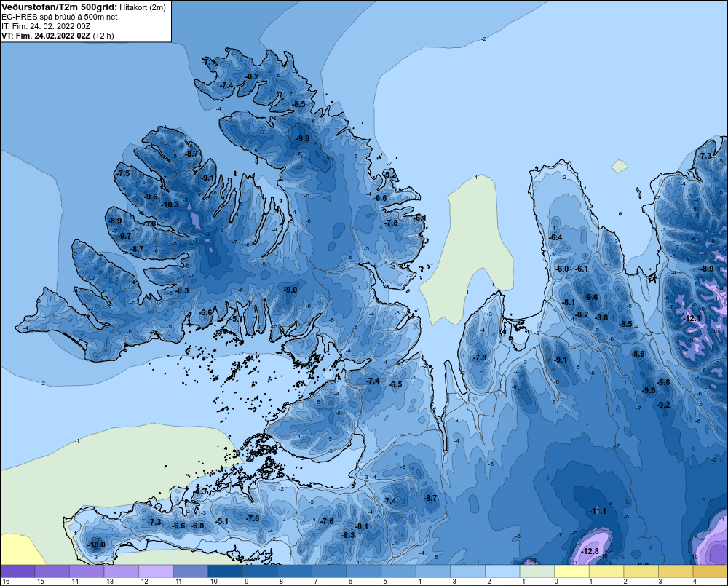Click the 'EC-HRES spá brúuð á 500m net' line
This screenshot has height=586, width=728.
pos(60,17)
